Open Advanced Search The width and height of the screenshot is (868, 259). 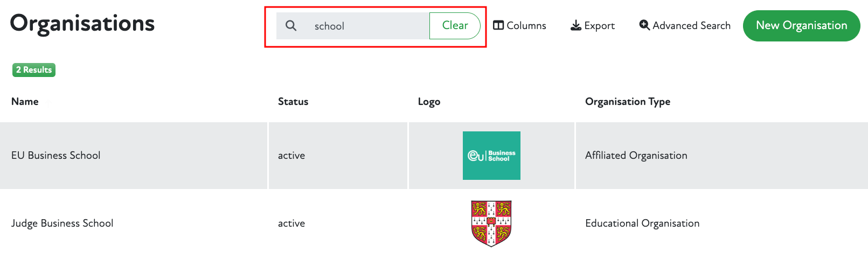point(685,26)
